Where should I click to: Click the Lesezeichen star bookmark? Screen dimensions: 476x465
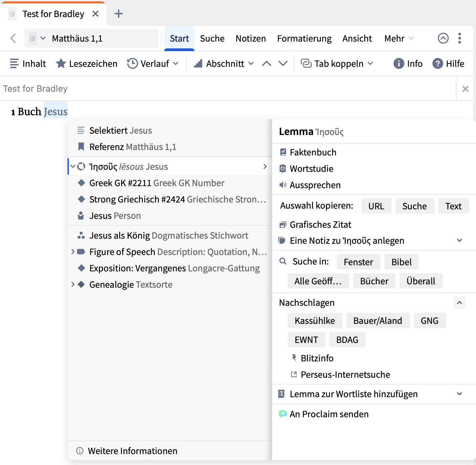pos(87,64)
